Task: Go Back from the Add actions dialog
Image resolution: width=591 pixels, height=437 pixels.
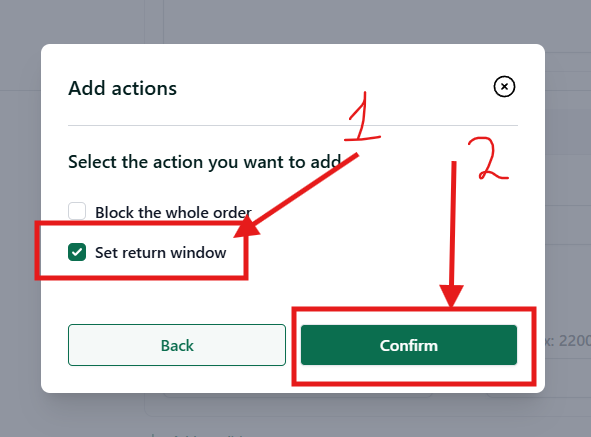Action: [177, 345]
